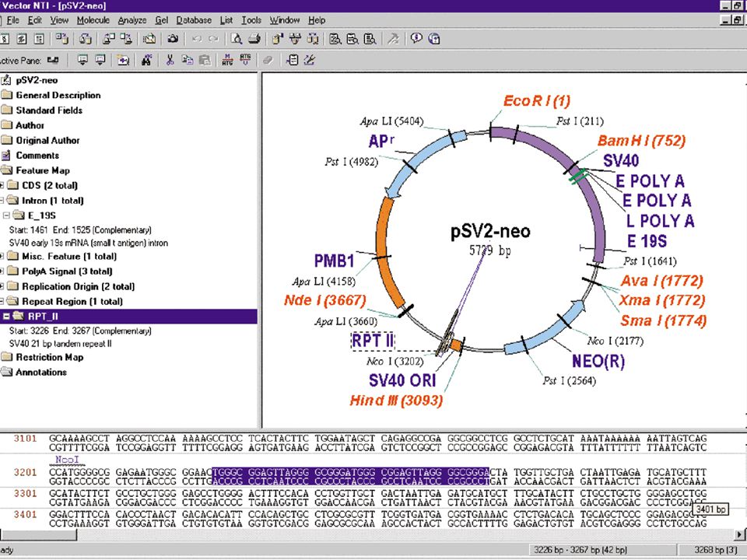Collapse the E_19S node with its minus box
The width and height of the screenshot is (747, 560).
7,215
